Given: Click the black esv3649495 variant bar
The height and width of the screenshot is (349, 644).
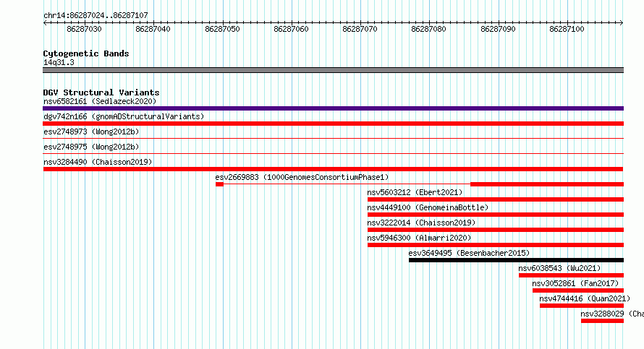Looking at the screenshot, I should pyautogui.click(x=516, y=260).
